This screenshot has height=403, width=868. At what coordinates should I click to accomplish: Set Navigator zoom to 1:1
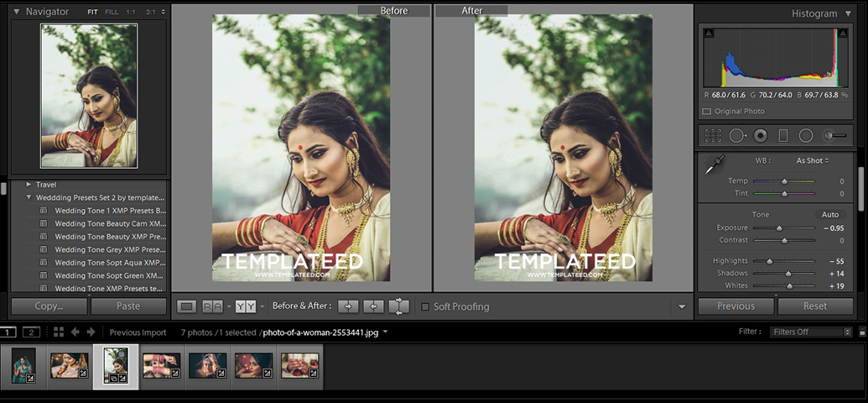pos(131,12)
